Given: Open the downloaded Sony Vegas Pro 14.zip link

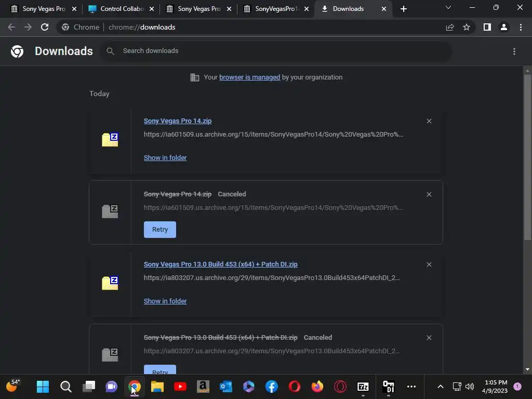Looking at the screenshot, I should (x=178, y=121).
